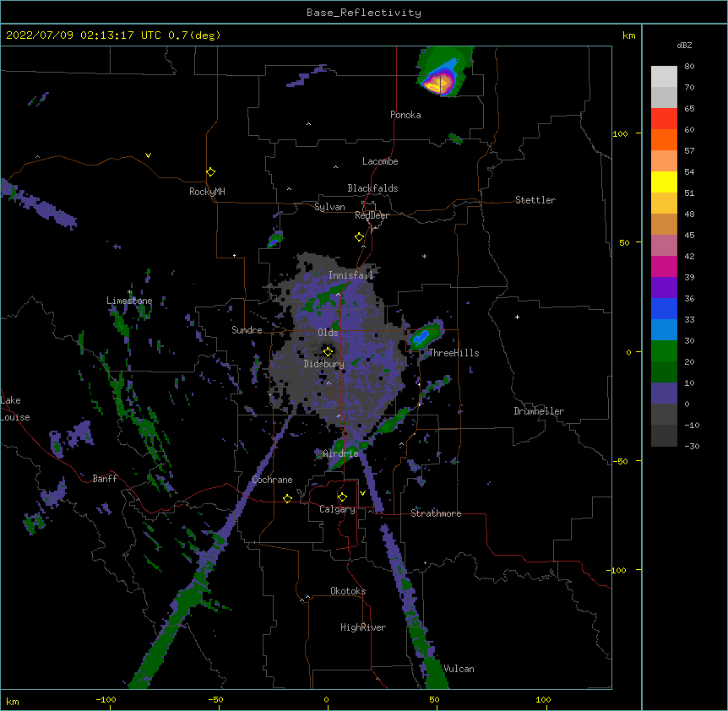The image size is (728, 711).
Task: Click the Sylvan label on the map
Action: click(x=329, y=207)
